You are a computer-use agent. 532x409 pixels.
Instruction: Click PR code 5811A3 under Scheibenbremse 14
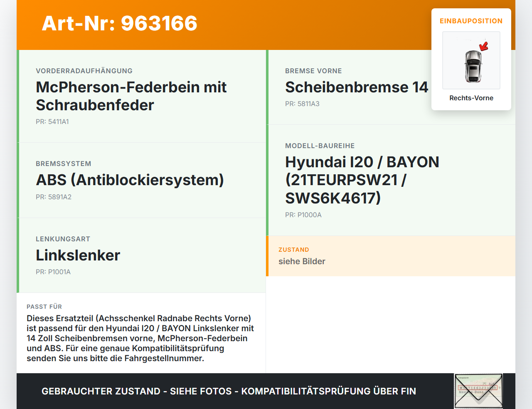tap(302, 104)
